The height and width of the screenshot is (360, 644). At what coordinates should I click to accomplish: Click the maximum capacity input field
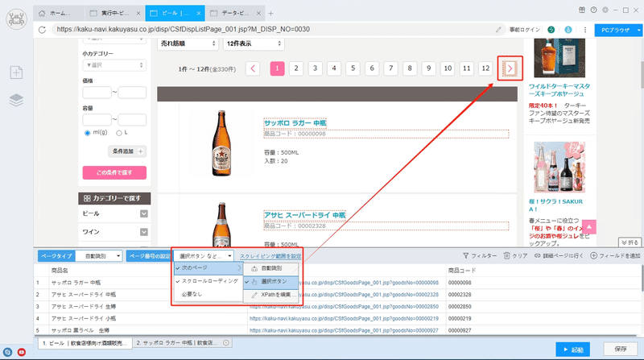(132, 119)
